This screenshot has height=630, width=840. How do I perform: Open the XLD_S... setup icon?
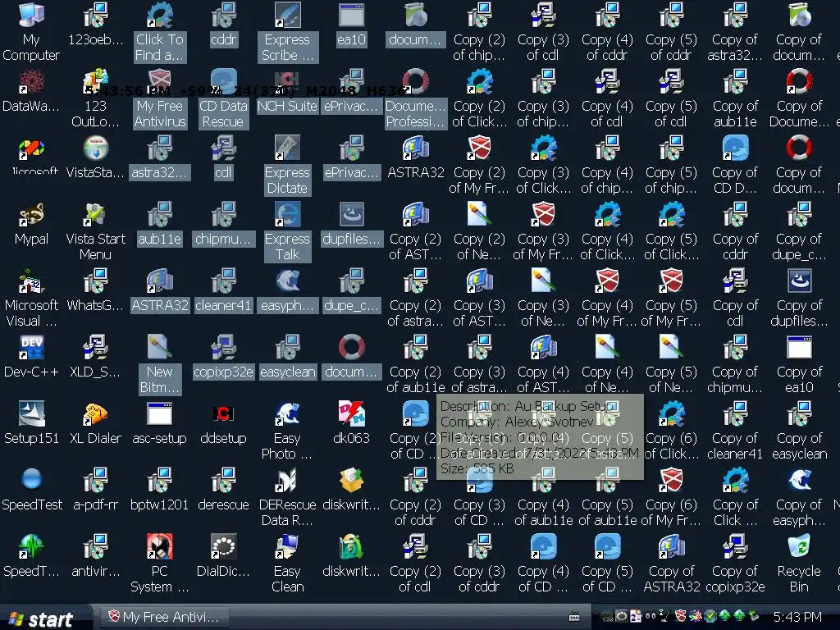click(x=95, y=348)
